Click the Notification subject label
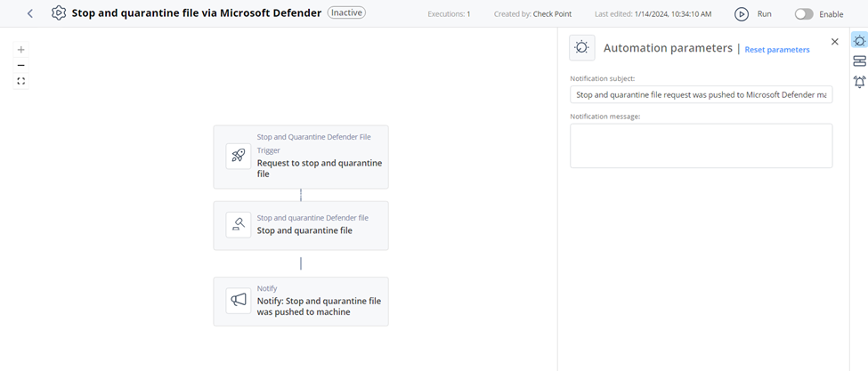The height and width of the screenshot is (371, 868). tap(603, 79)
